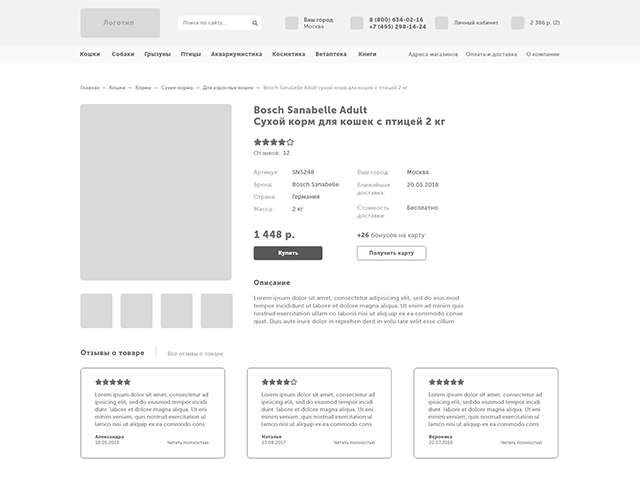Click the site search input field
Viewport: 640px width, 480px height.
point(212,22)
